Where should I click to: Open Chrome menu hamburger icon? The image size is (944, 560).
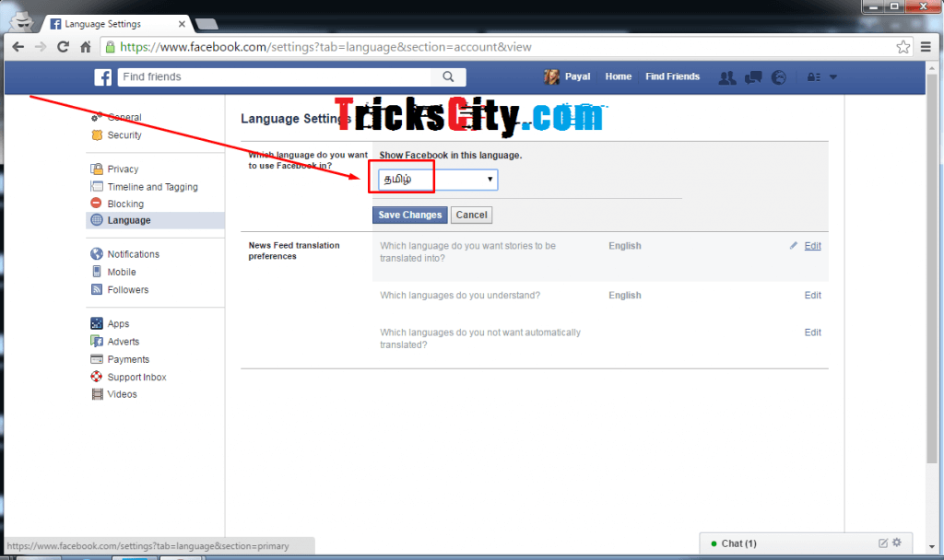[926, 47]
